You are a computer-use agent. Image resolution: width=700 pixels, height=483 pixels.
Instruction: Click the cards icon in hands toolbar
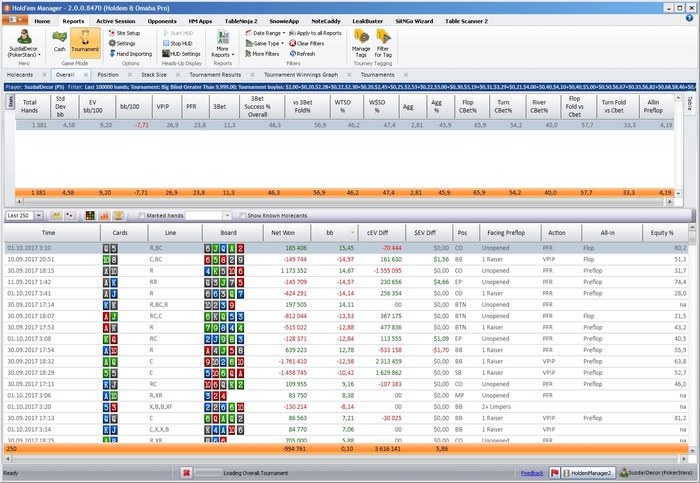[x=70, y=216]
